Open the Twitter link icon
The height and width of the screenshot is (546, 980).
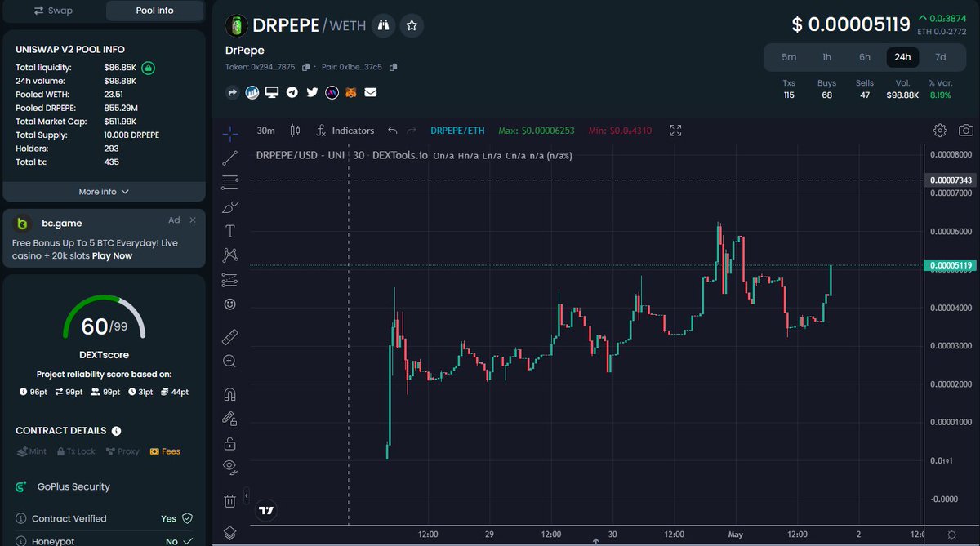tap(312, 93)
